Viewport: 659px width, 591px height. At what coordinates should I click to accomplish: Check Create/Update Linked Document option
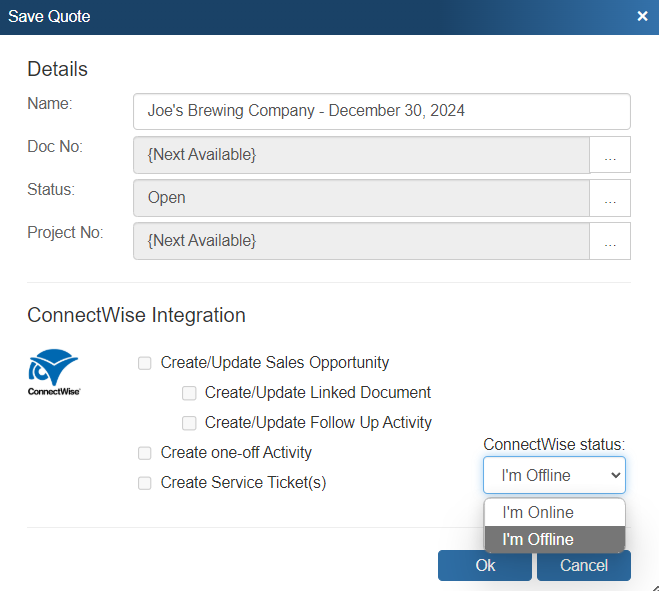(189, 393)
